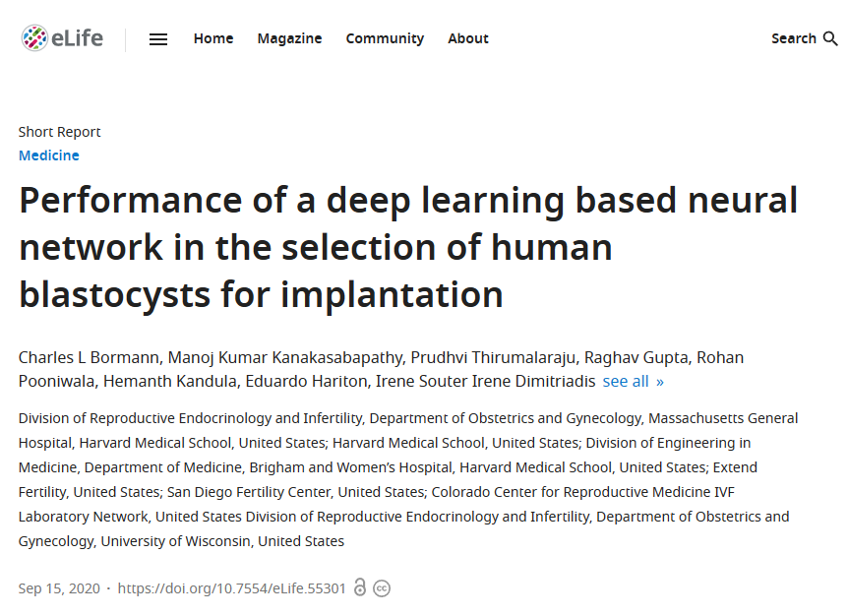848x616 pixels.
Task: Click author Hemanth Kandula
Action: click(x=170, y=381)
